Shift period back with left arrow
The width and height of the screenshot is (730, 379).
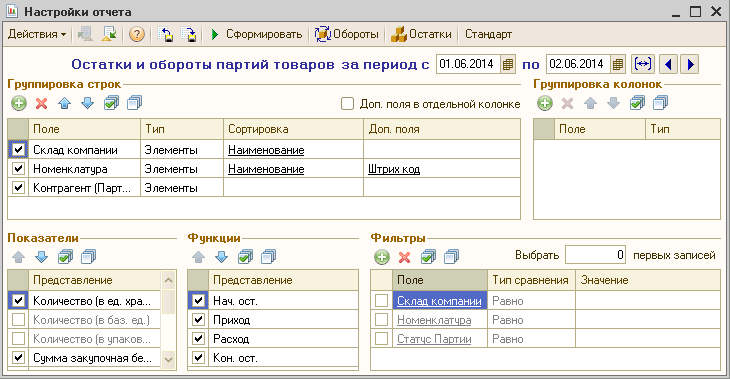point(668,64)
